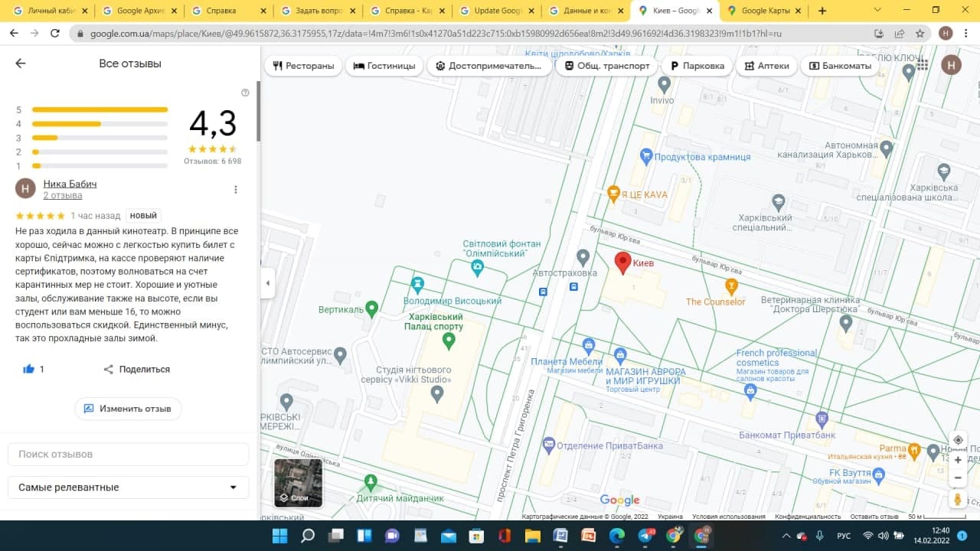Reload the page with the refresh icon
The image size is (980, 551).
55,34
